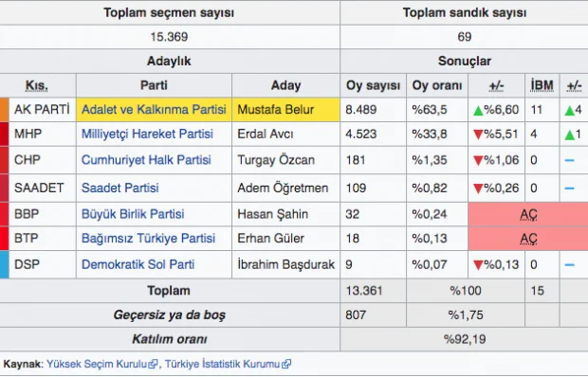Click the red down arrow beside %1,06
Viewport: 588px width, 377px height.
478,161
